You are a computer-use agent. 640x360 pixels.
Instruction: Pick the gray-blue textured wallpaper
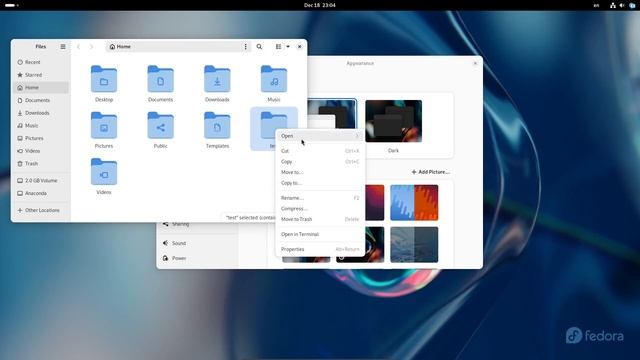click(414, 244)
